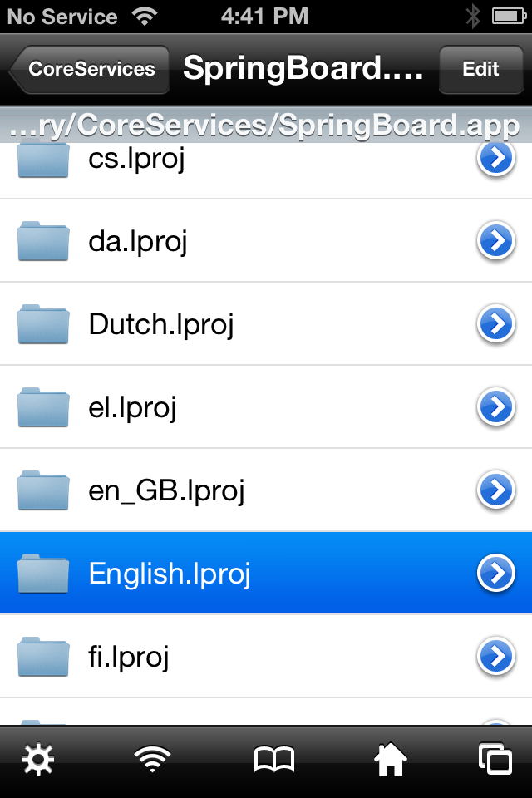Open the windows/tabs icon
Screen dimensions: 532x798
pos(495,760)
